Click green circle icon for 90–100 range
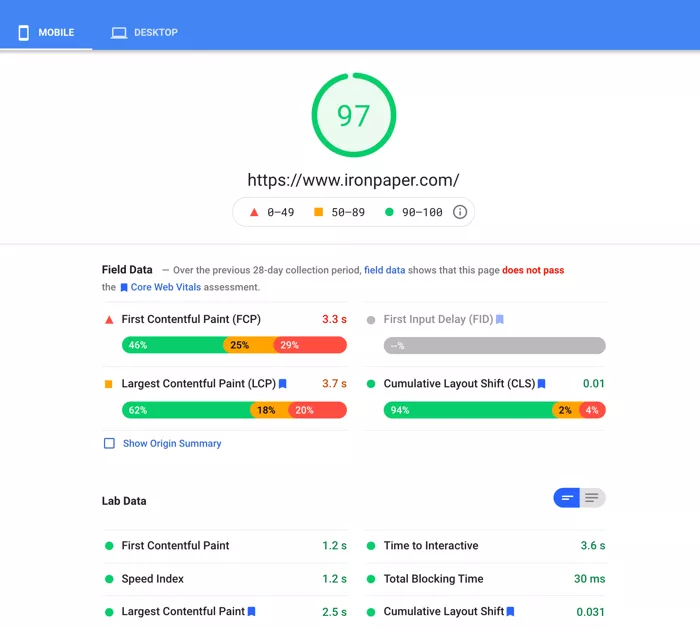 (x=389, y=212)
